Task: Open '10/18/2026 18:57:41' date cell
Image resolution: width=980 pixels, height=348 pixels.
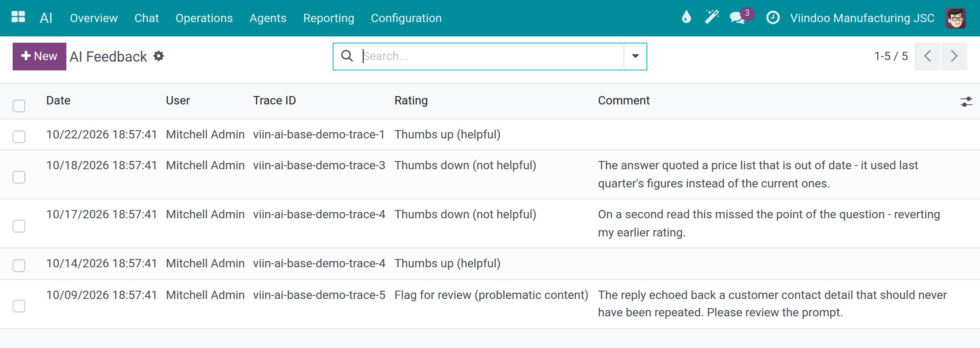Action: click(x=102, y=165)
